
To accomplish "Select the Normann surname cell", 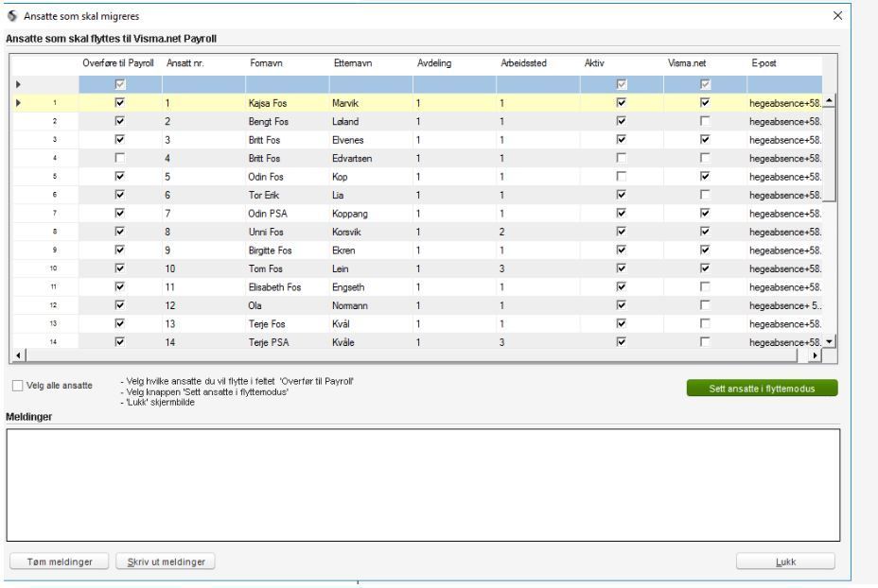I will pyautogui.click(x=371, y=305).
